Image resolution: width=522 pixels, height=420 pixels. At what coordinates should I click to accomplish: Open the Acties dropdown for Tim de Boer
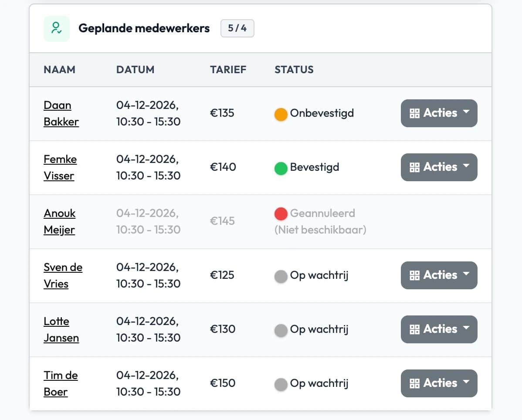pos(439,383)
